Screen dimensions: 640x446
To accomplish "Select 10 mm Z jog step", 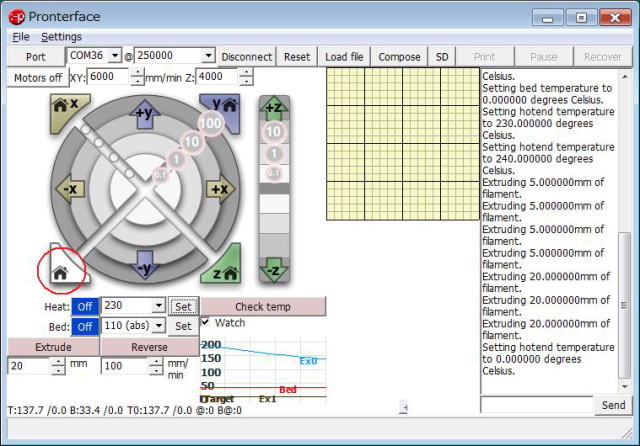I will click(273, 131).
